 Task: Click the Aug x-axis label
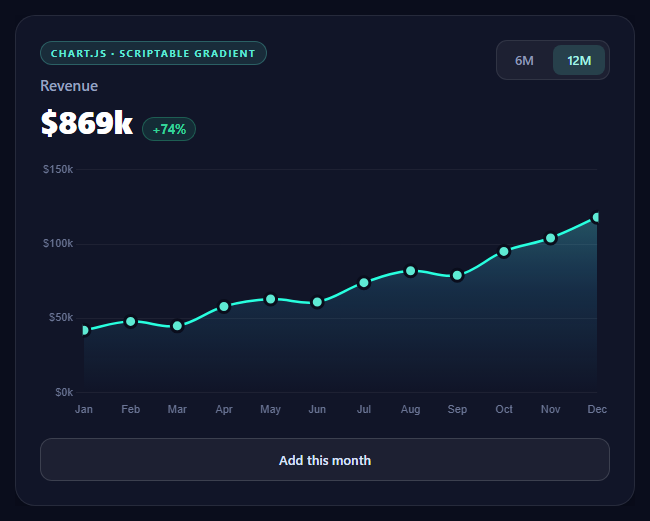(x=410, y=410)
